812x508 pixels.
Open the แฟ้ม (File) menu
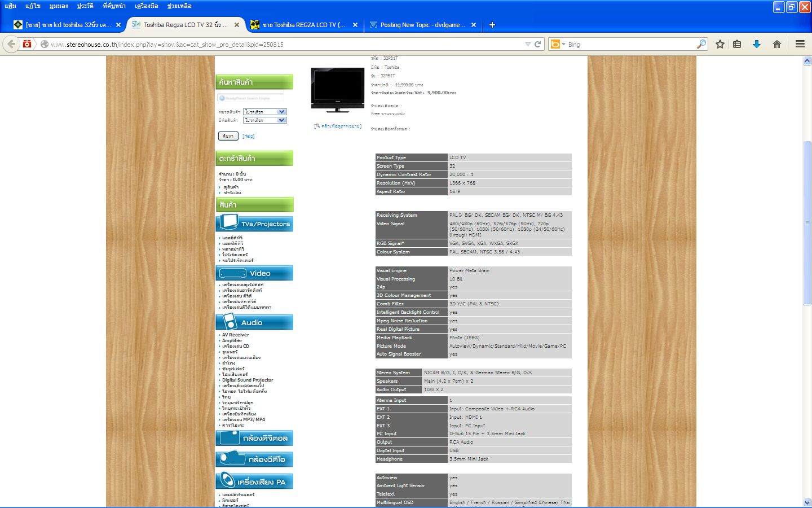[10, 6]
